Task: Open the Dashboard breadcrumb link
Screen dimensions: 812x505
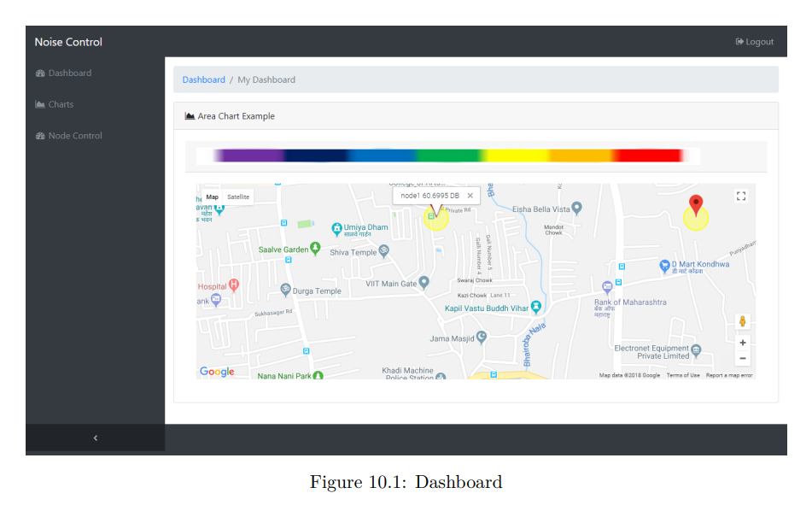Action: point(203,79)
